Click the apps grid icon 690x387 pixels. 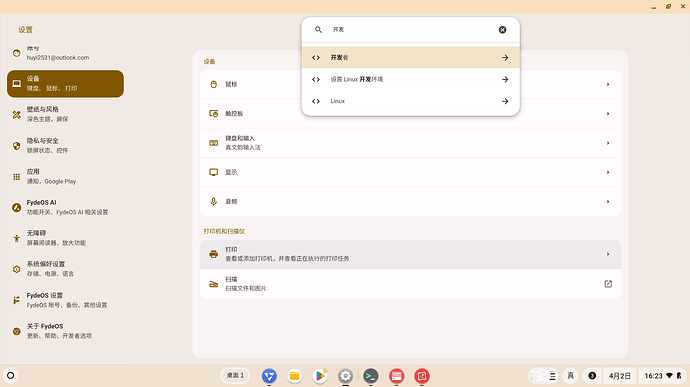pyautogui.click(x=17, y=177)
